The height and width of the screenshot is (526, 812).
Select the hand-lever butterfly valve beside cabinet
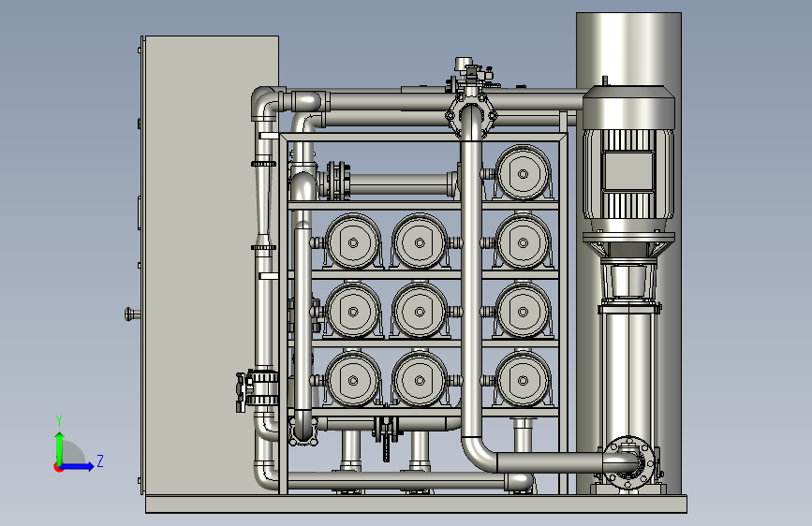coord(258,389)
